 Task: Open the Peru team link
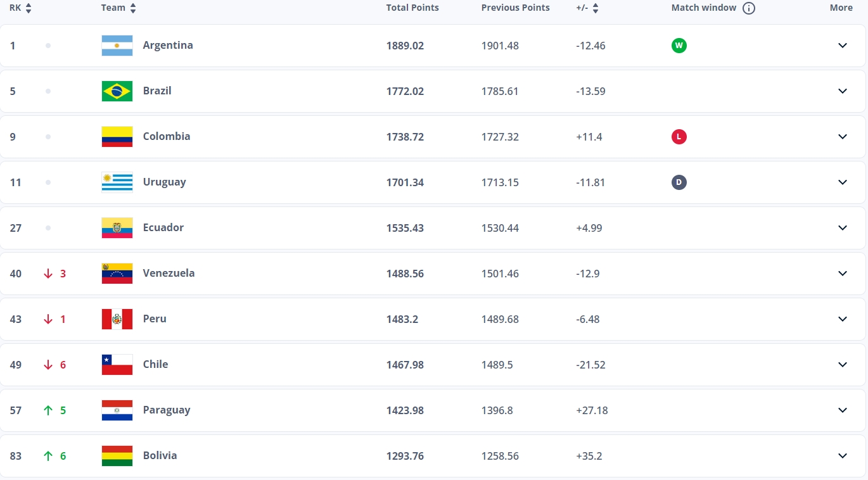155,319
